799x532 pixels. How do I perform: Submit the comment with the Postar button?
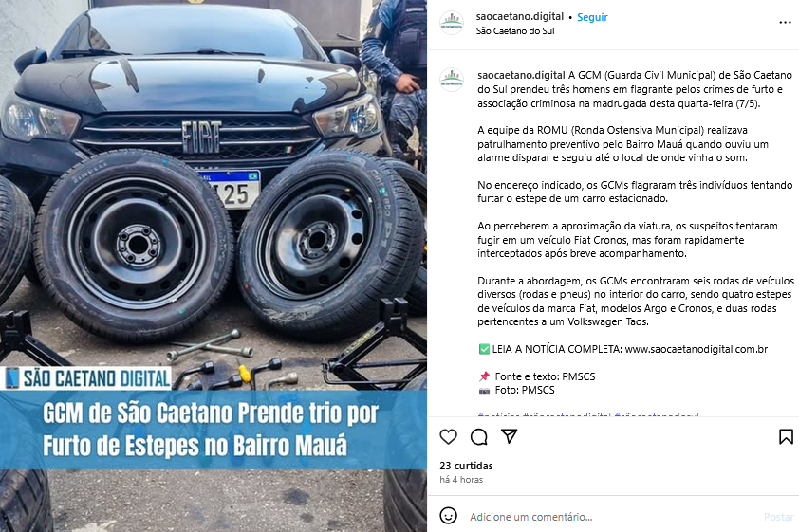(779, 517)
